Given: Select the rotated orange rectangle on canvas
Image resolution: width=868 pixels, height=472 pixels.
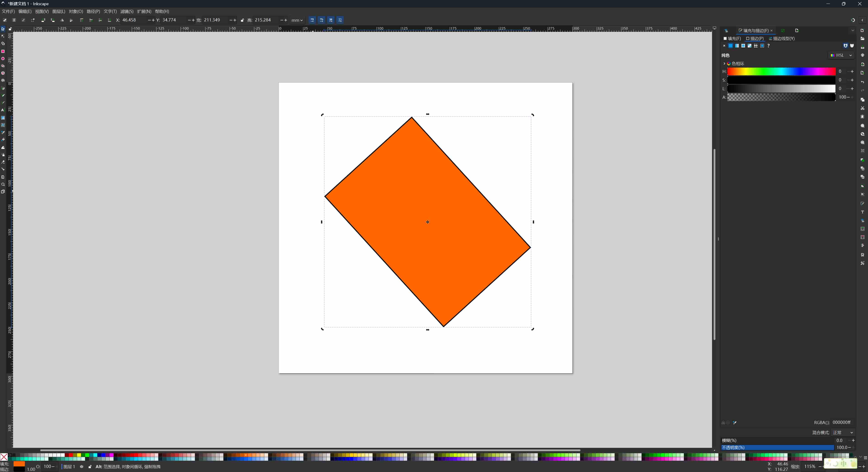Looking at the screenshot, I should 427,222.
